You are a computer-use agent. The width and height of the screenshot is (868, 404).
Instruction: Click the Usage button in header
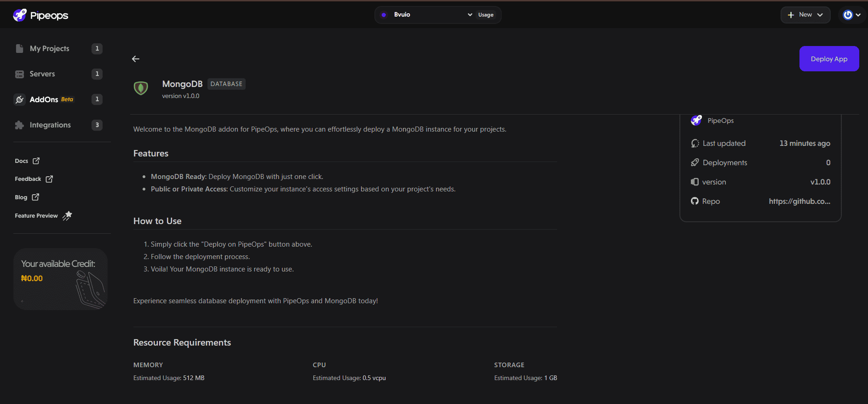(x=486, y=15)
